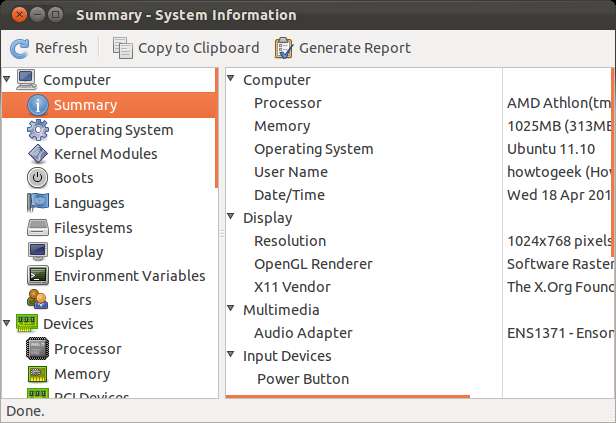This screenshot has height=423, width=616.
Task: Open the Boots power icon entry
Action: (38, 178)
